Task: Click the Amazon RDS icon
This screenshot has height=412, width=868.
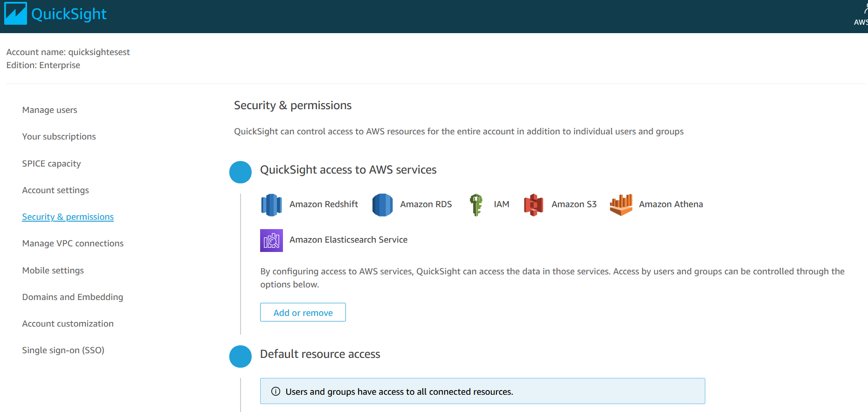Action: click(382, 205)
